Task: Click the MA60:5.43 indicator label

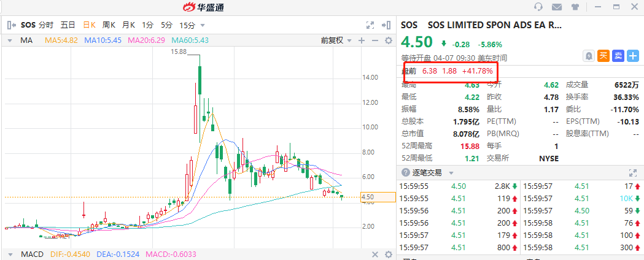Action: pyautogui.click(x=190, y=40)
